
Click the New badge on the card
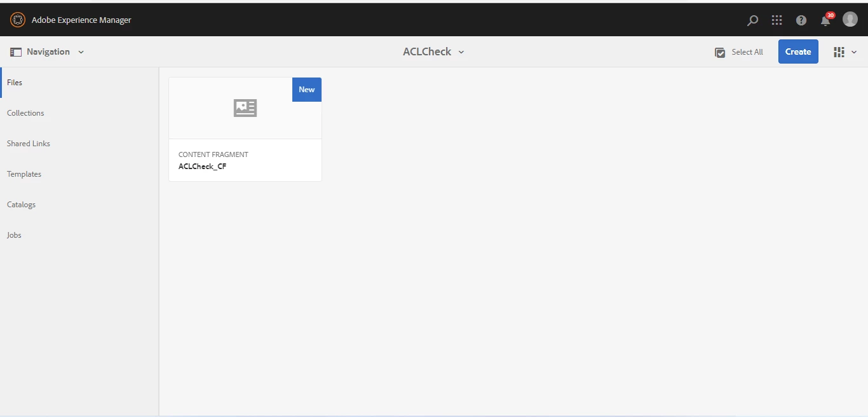(x=307, y=90)
